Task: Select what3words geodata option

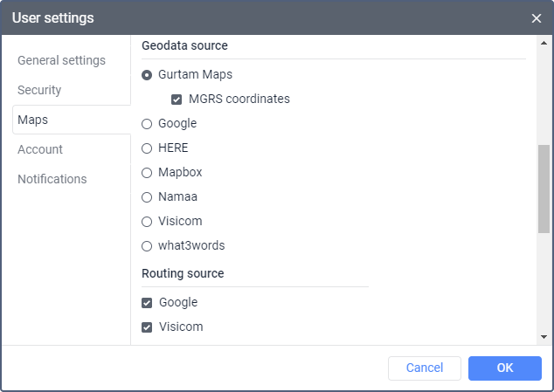Action: 147,246
